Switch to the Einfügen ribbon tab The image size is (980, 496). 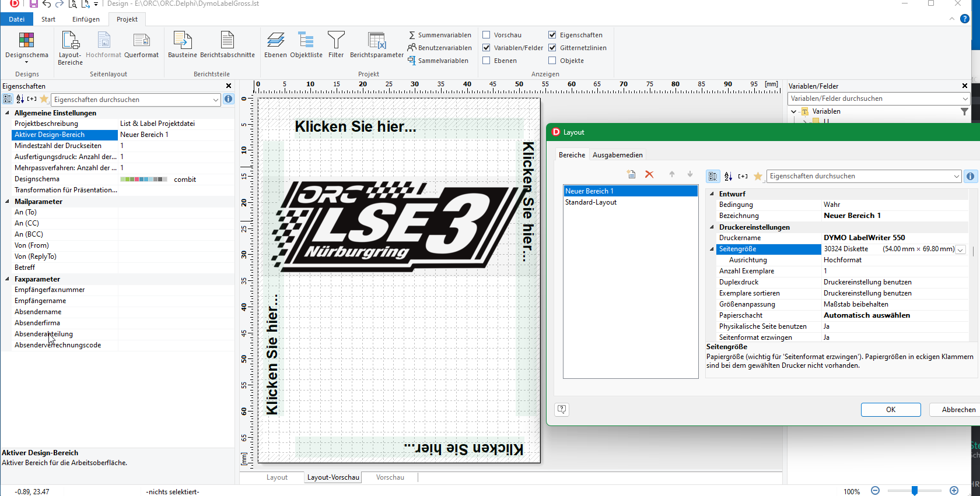86,19
